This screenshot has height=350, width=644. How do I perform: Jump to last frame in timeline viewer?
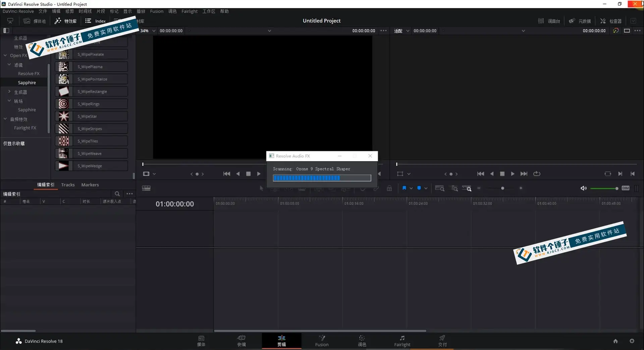point(524,174)
